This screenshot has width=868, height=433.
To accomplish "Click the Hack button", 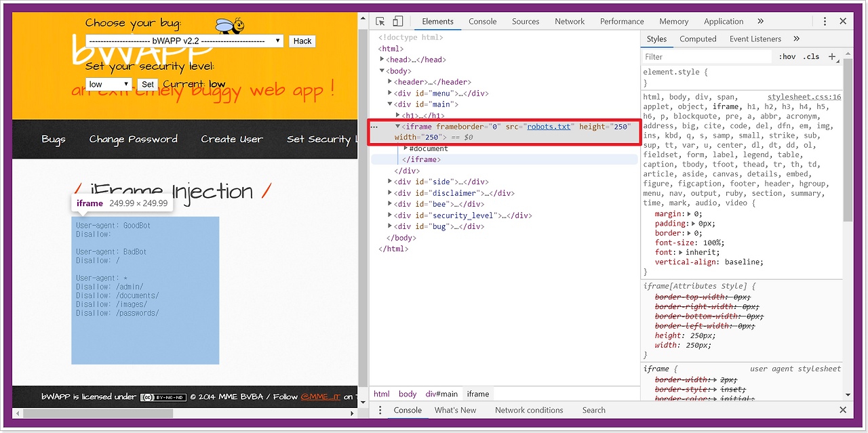I will [x=302, y=41].
